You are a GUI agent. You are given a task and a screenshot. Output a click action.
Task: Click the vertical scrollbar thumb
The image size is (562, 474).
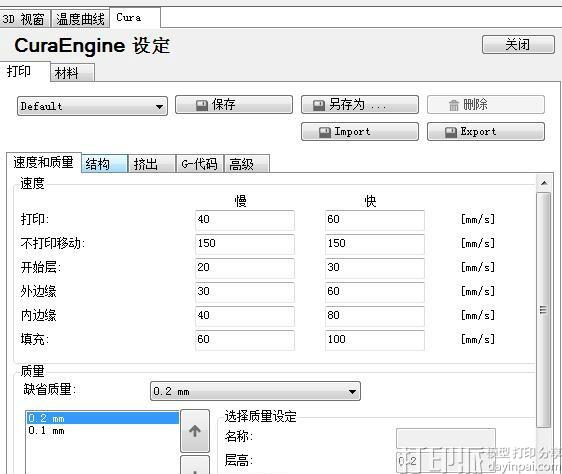click(x=544, y=309)
